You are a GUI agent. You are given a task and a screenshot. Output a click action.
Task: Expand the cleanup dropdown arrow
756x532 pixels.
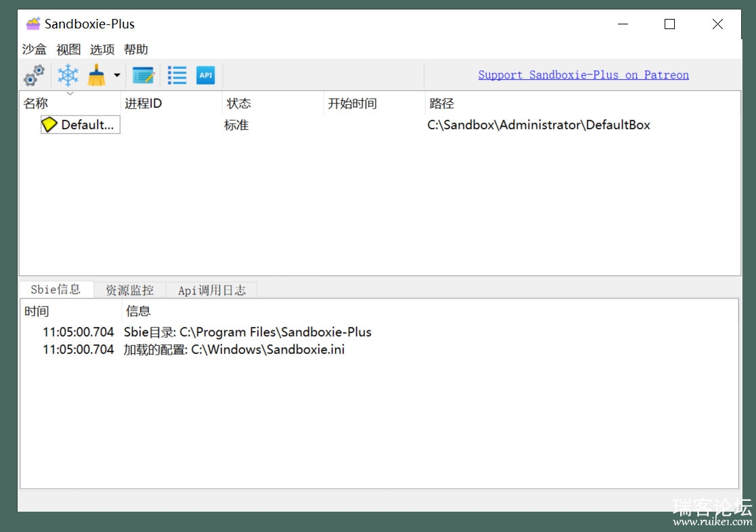[116, 75]
